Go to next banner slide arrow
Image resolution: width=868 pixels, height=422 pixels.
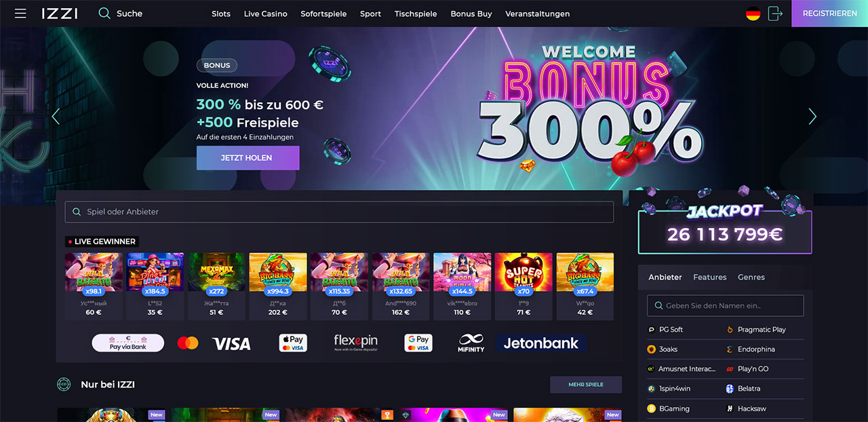812,117
